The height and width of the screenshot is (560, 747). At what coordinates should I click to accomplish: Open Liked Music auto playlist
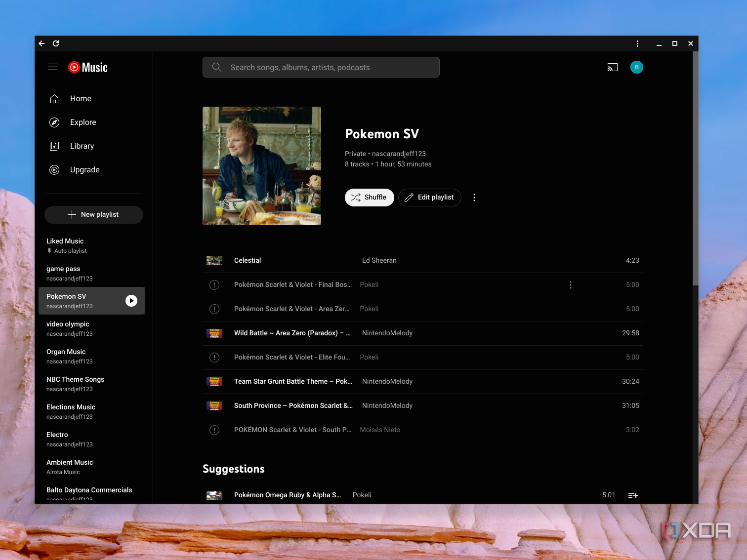pyautogui.click(x=92, y=245)
